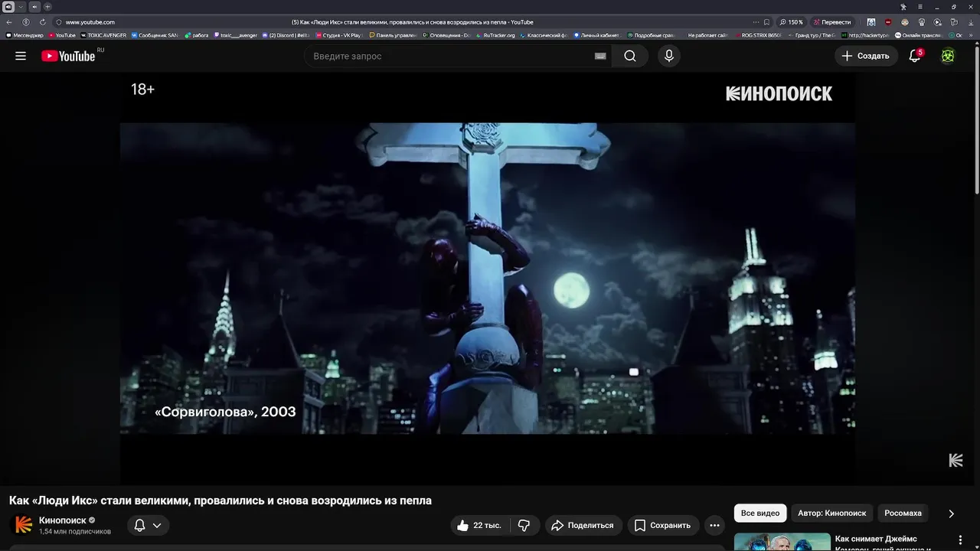The image size is (980, 551).
Task: Open the more actions three-dot menu
Action: tap(714, 525)
